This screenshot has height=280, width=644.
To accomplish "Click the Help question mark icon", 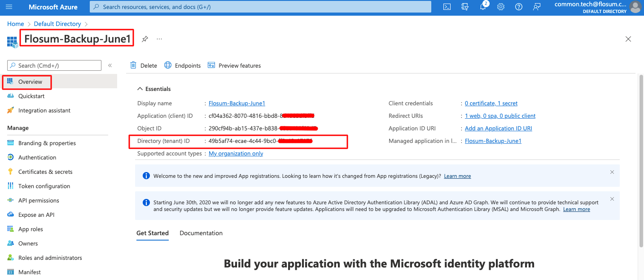I will click(519, 7).
